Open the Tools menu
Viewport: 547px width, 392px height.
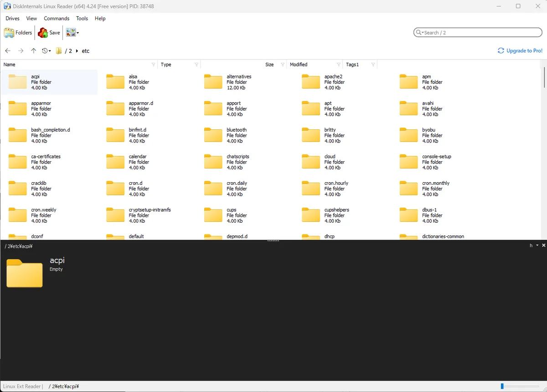(x=82, y=19)
